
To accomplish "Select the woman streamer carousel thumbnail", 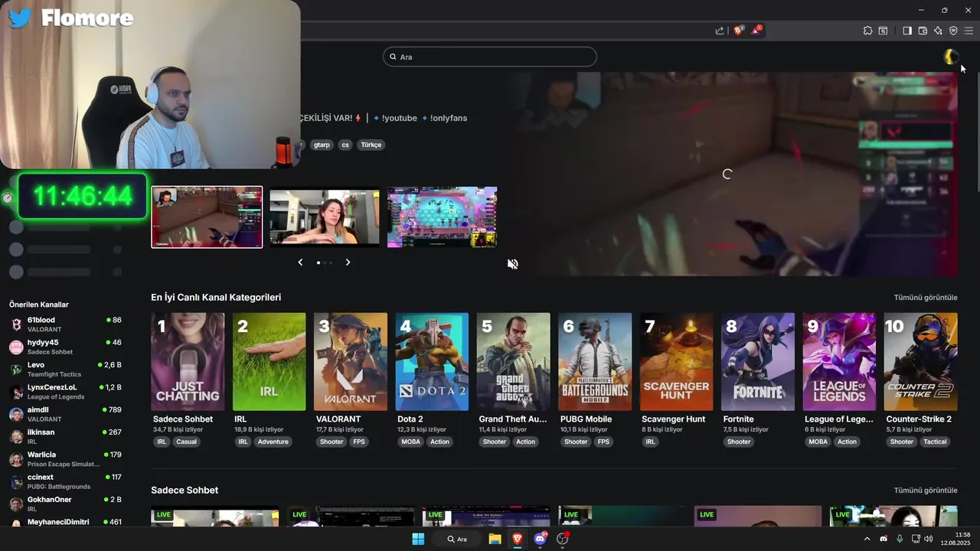I will (325, 218).
